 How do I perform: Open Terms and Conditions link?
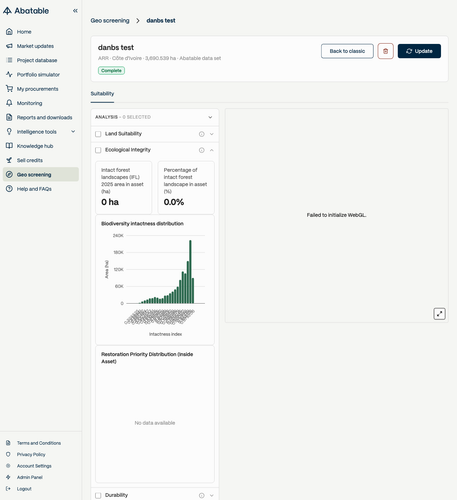(x=39, y=443)
